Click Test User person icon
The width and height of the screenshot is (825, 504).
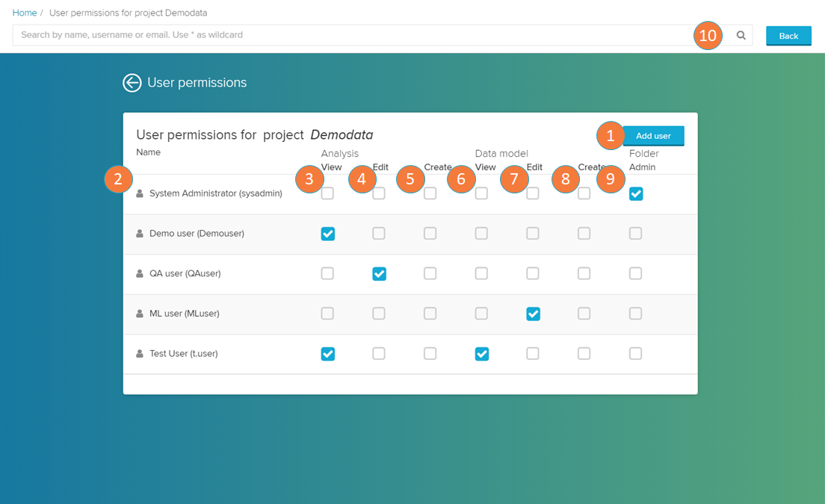click(140, 354)
